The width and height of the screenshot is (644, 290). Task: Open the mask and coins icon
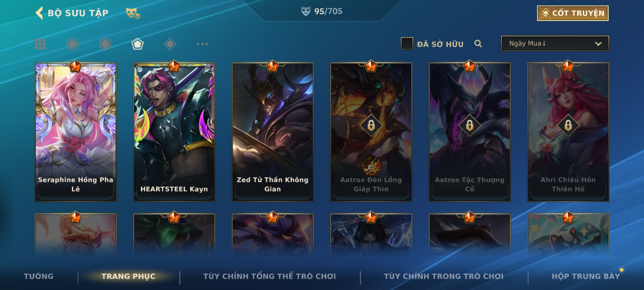[x=133, y=13]
